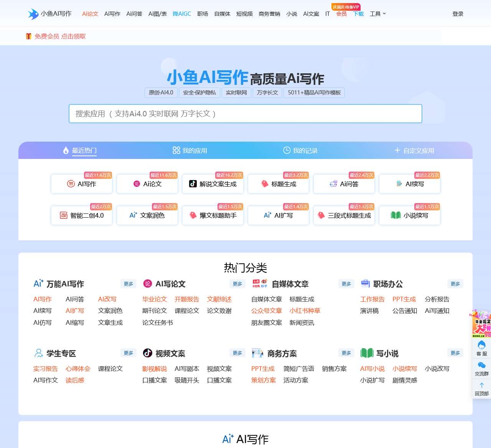
Task: Open 小说续写 link under 写小说
Action: [x=405, y=369]
